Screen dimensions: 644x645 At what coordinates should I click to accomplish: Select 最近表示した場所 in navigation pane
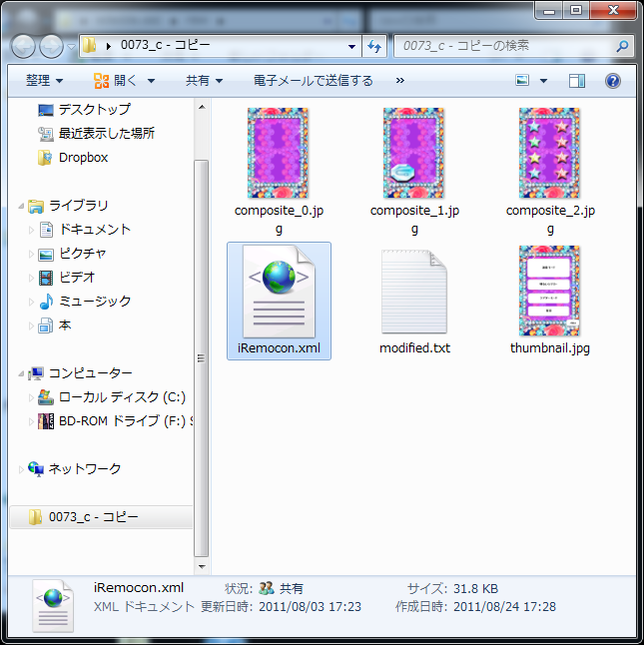[96, 133]
